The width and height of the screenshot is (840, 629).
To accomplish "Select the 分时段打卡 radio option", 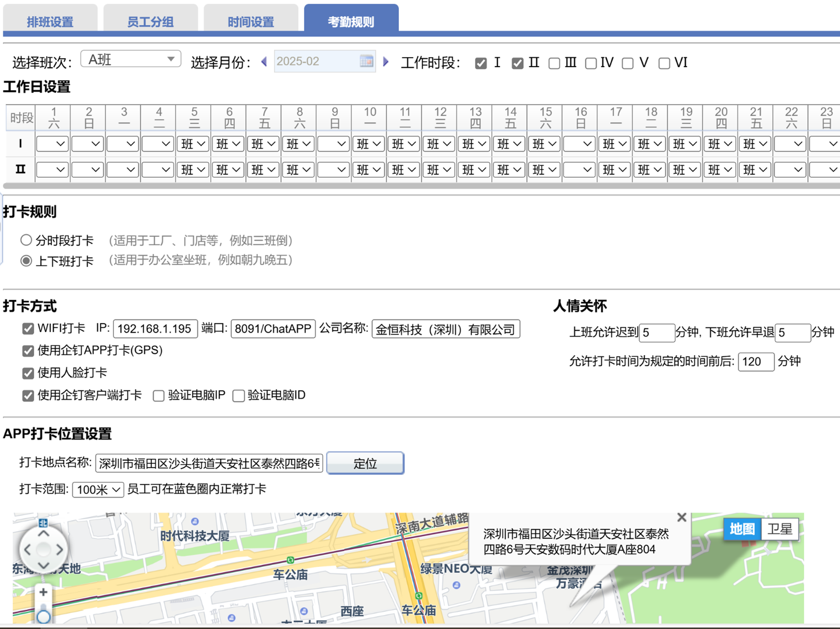I will click(x=26, y=240).
